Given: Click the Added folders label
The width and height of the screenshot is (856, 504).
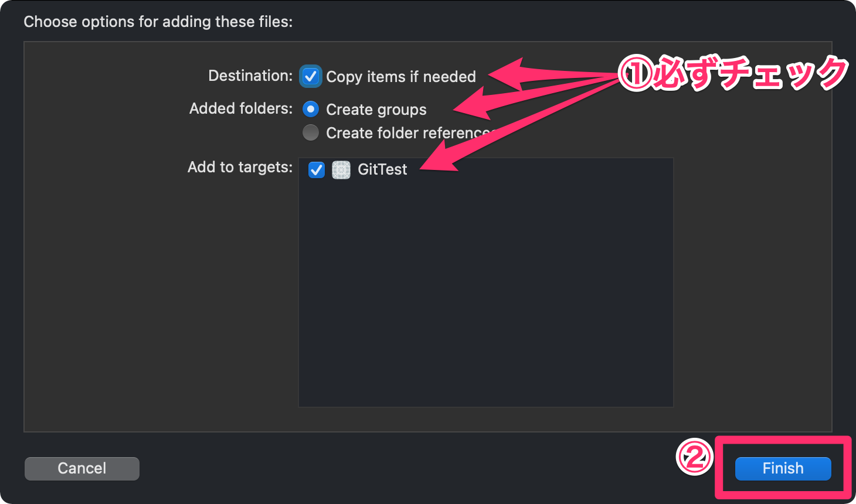Looking at the screenshot, I should click(240, 108).
